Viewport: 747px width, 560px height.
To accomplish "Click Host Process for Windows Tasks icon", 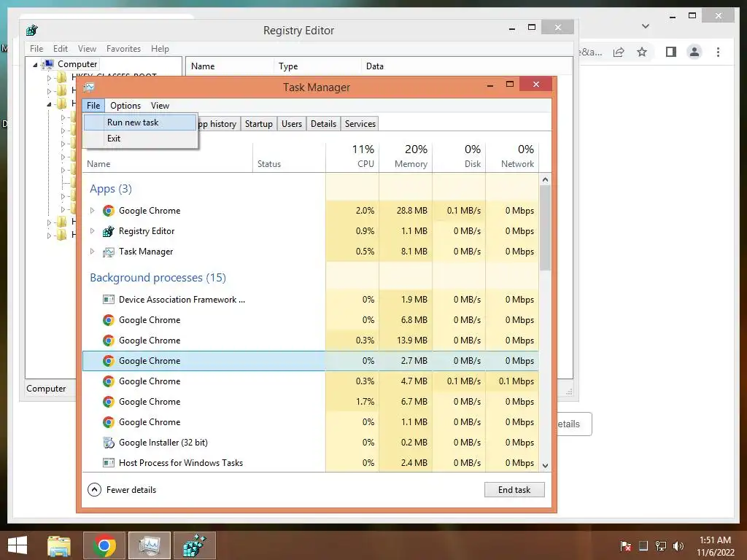I will point(109,463).
